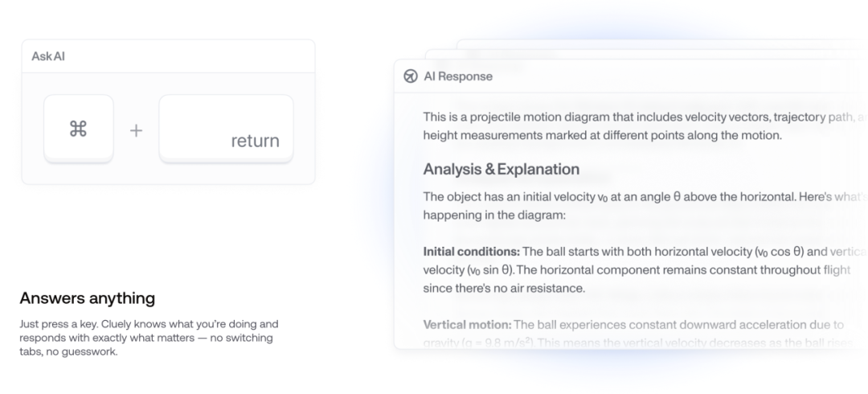The image size is (868, 394).
Task: Click the plus sign between keys
Action: point(136,130)
